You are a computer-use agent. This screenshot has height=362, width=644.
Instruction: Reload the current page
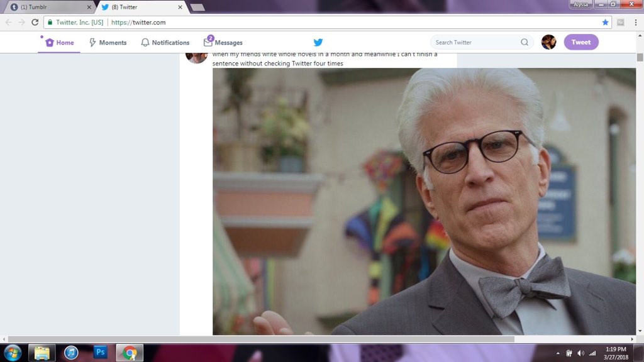[x=35, y=22]
